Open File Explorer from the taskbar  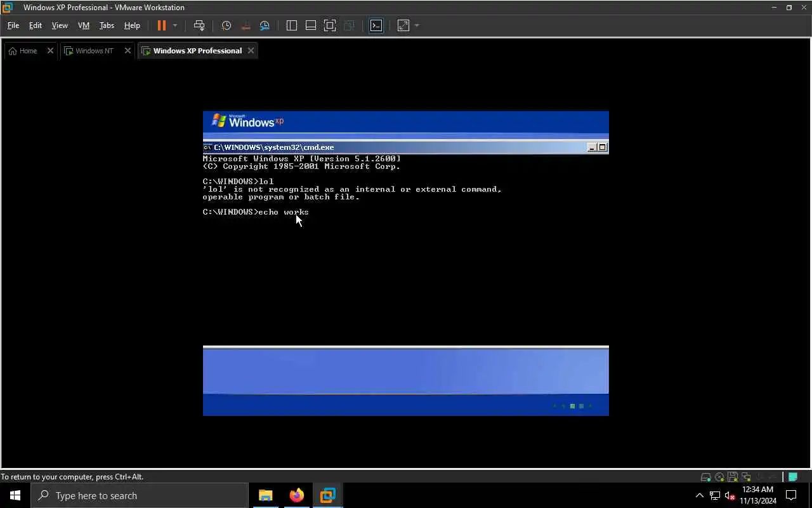[x=266, y=495]
